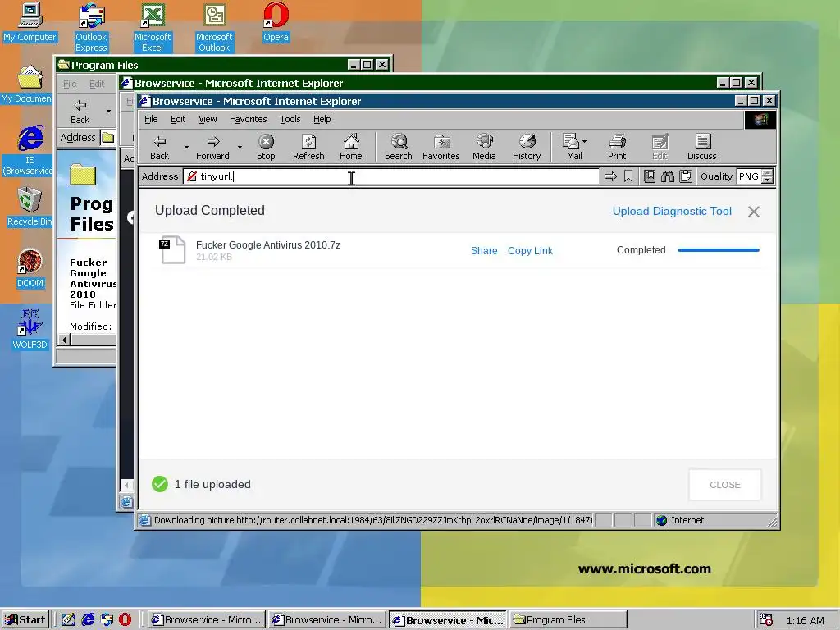Image resolution: width=840 pixels, height=630 pixels.
Task: Expand the Back dropdown in Program Files window
Action: 109,112
